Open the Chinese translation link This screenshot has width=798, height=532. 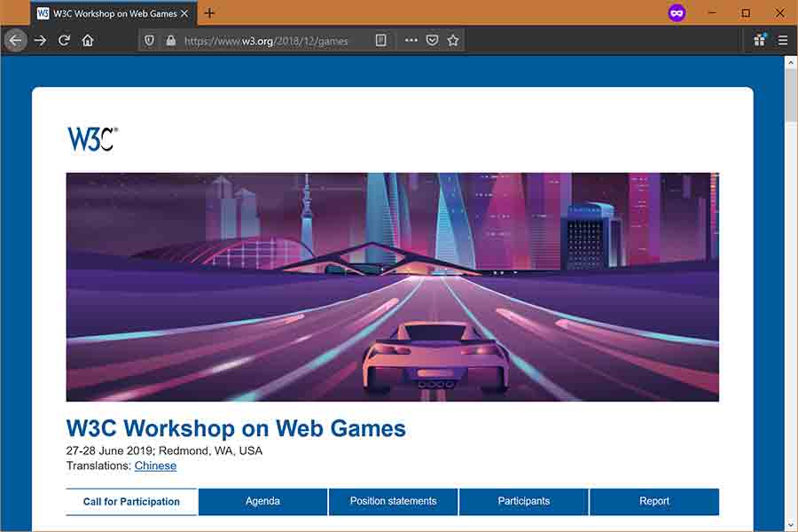tap(155, 465)
